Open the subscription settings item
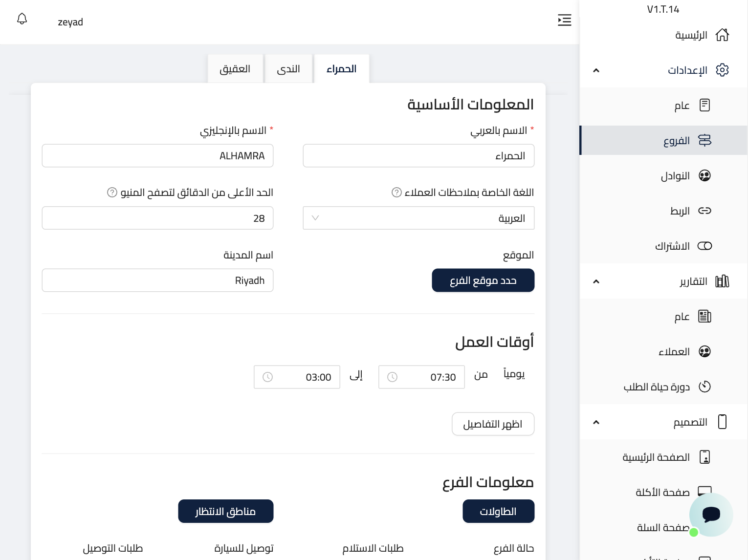 (683, 246)
